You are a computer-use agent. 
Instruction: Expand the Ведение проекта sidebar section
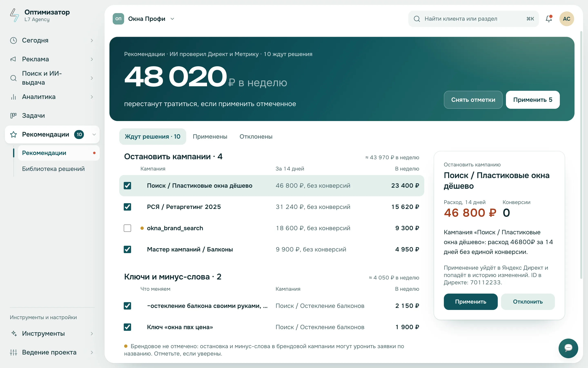(x=92, y=352)
